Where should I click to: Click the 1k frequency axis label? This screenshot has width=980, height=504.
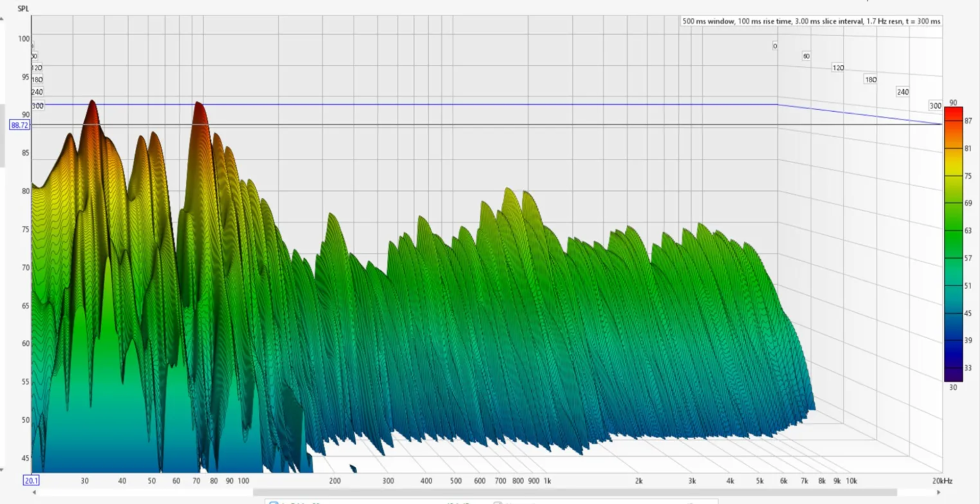pos(547,481)
